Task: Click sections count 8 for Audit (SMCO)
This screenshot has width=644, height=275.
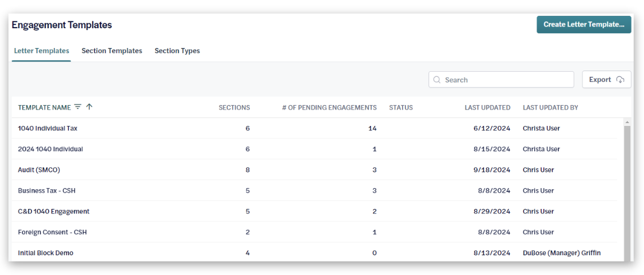Action: coord(248,170)
